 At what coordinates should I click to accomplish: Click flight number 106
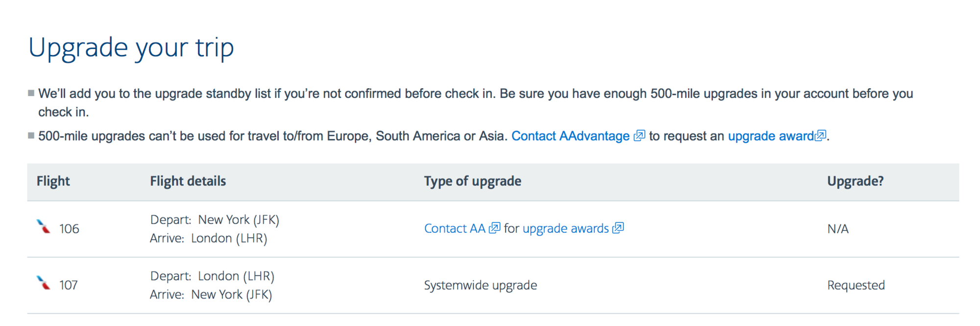tap(69, 229)
